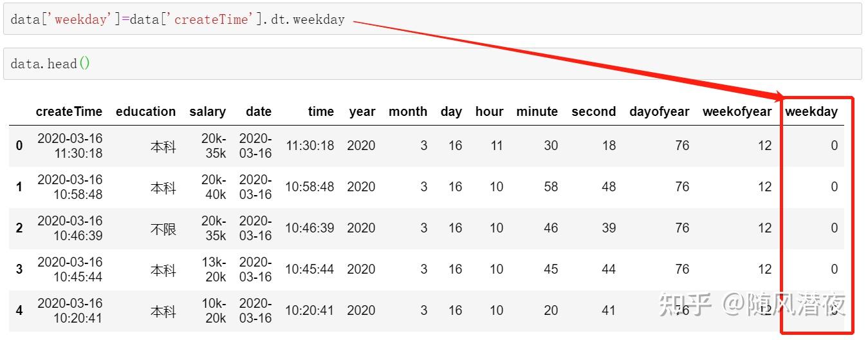
Task: Click the 11:30:18 value in time column
Action: pyautogui.click(x=309, y=146)
